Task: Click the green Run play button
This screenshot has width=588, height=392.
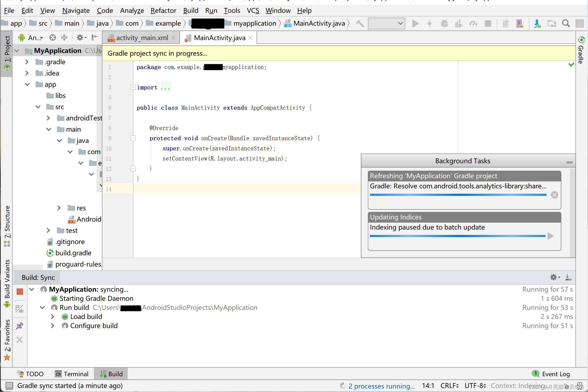Action: coord(415,24)
